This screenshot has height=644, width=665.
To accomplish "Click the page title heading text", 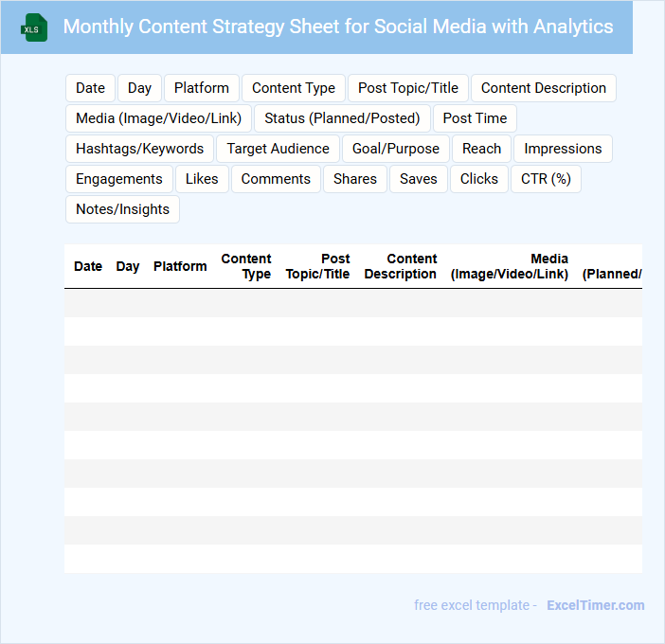I will 338,27.
